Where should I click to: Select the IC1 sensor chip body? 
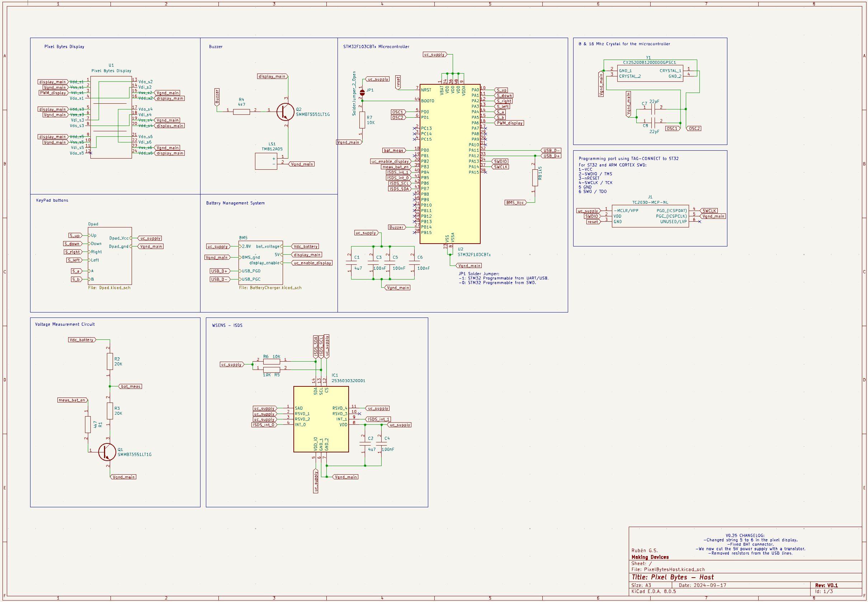(x=321, y=419)
